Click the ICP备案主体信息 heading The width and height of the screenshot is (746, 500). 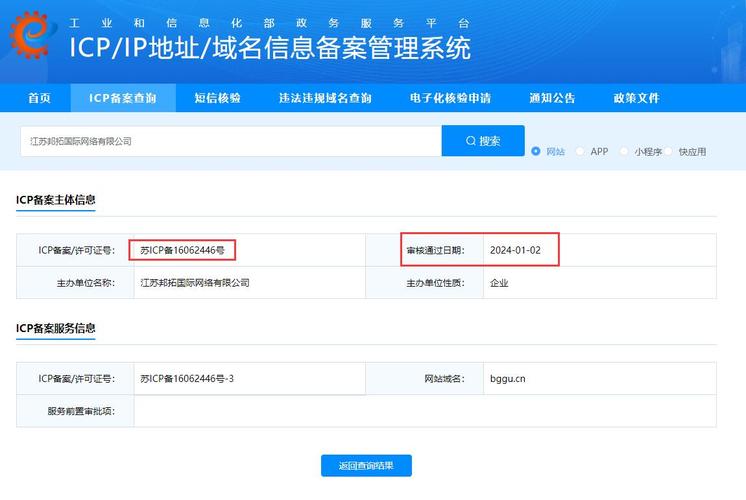[x=56, y=200]
